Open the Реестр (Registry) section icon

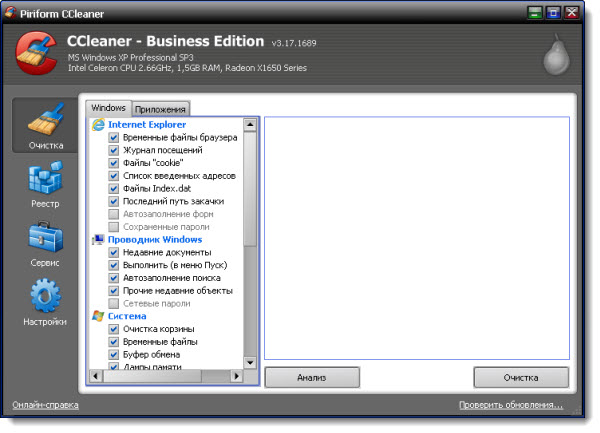(45, 183)
